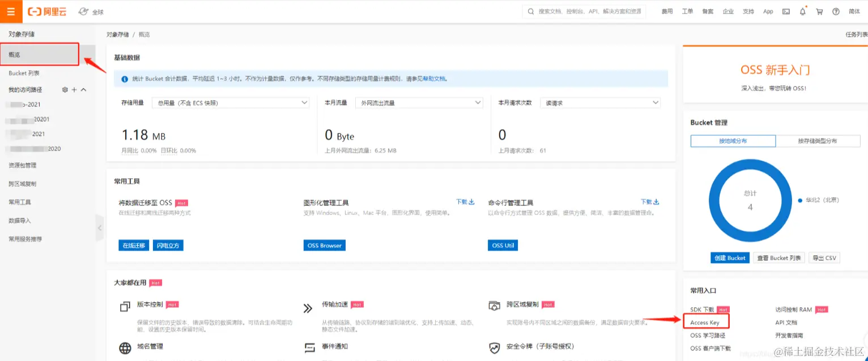The width and height of the screenshot is (868, 361).
Task: Click the 版本控制 feature icon
Action: [125, 307]
